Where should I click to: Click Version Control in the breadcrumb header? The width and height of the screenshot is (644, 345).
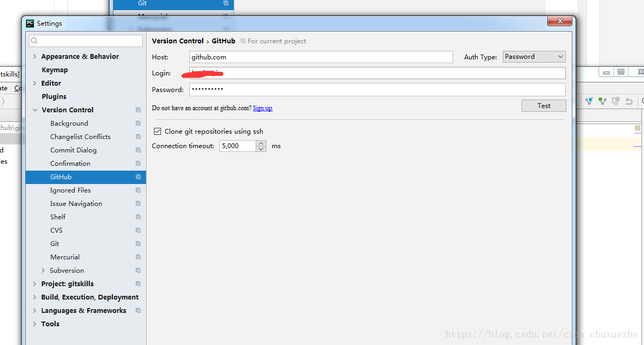tap(178, 41)
